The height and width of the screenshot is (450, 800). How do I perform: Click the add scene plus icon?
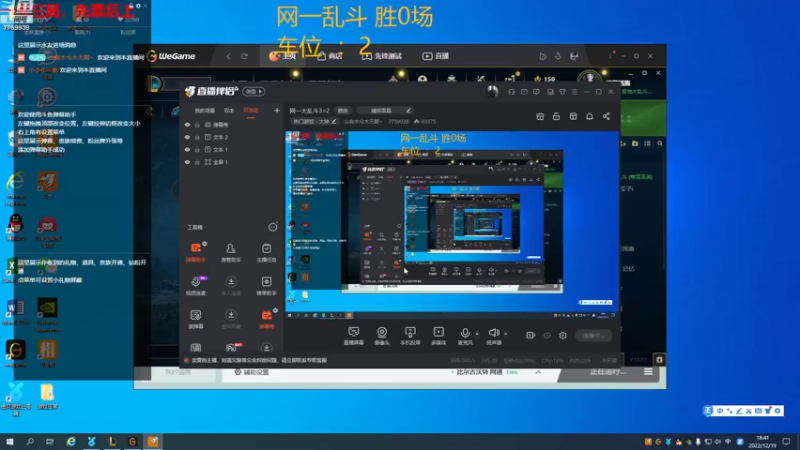click(x=277, y=110)
